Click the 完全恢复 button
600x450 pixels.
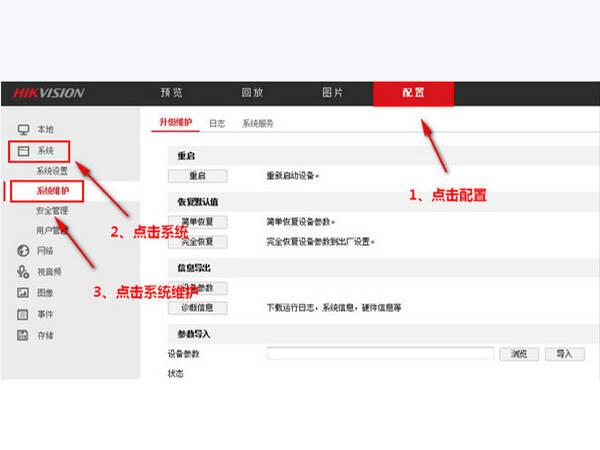point(197,242)
